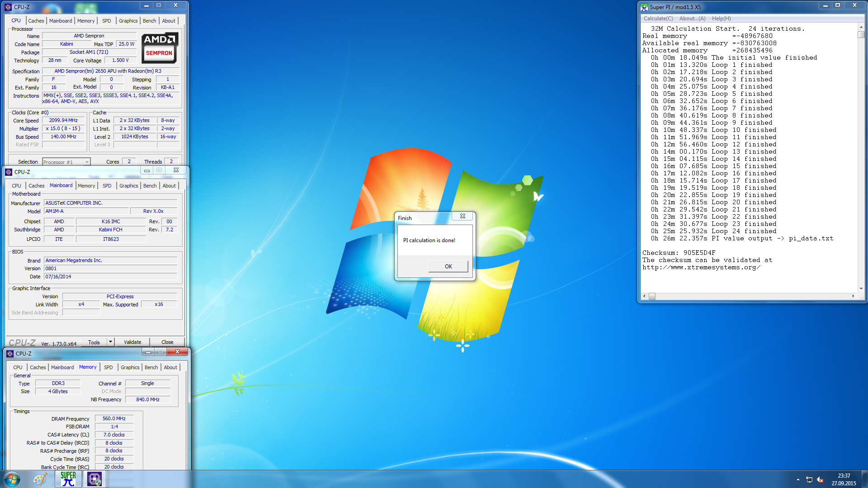Click the DRAM Frequency value 560.0 MHz
This screenshot has width=868, height=488.
pyautogui.click(x=114, y=418)
